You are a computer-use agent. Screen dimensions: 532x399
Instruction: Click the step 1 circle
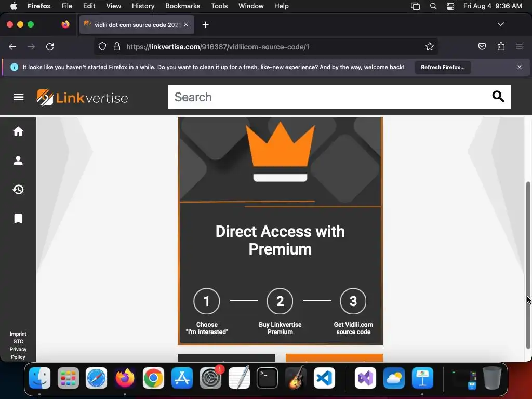pyautogui.click(x=207, y=301)
